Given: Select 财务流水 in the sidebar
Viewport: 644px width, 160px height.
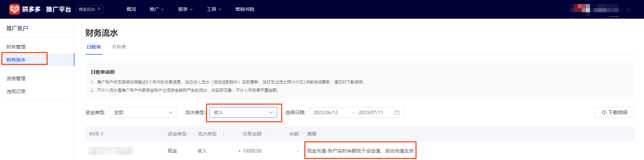Looking at the screenshot, I should [x=16, y=60].
